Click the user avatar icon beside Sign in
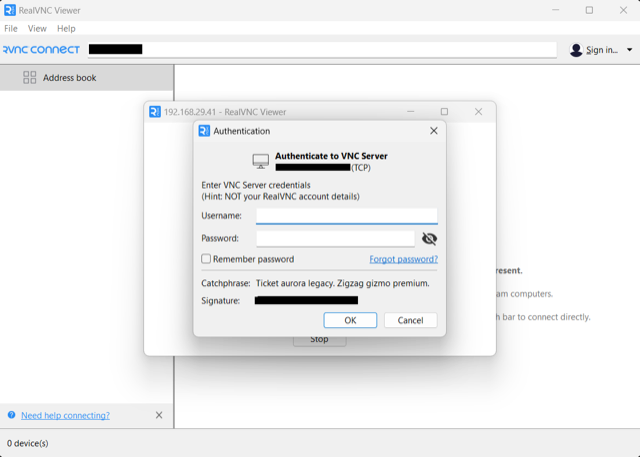Viewport: 640px width, 457px height. [576, 50]
